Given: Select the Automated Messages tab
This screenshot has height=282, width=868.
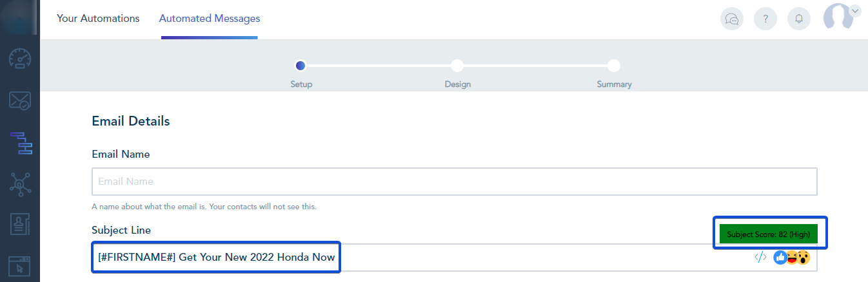Looking at the screenshot, I should pyautogui.click(x=210, y=19).
